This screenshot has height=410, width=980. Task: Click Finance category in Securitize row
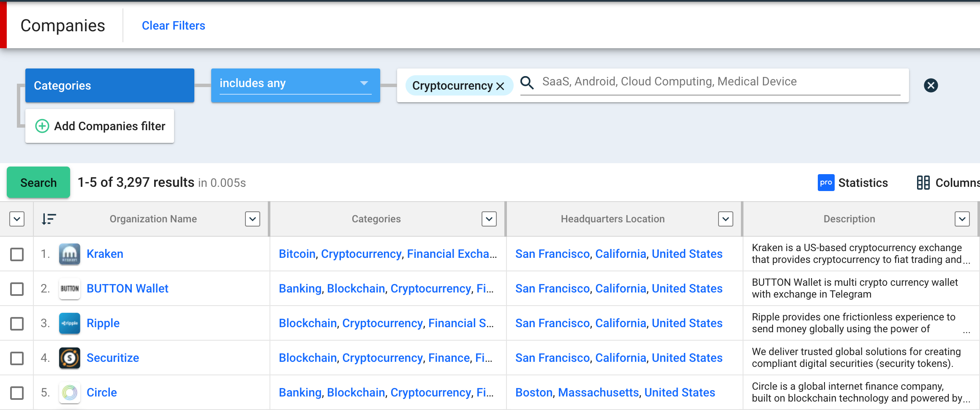point(449,358)
